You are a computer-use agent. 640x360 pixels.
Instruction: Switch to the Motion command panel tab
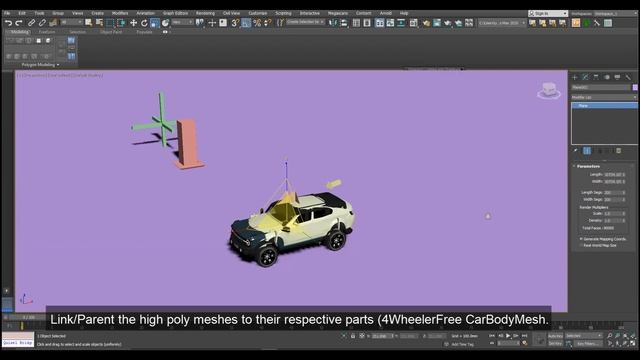pyautogui.click(x=607, y=77)
